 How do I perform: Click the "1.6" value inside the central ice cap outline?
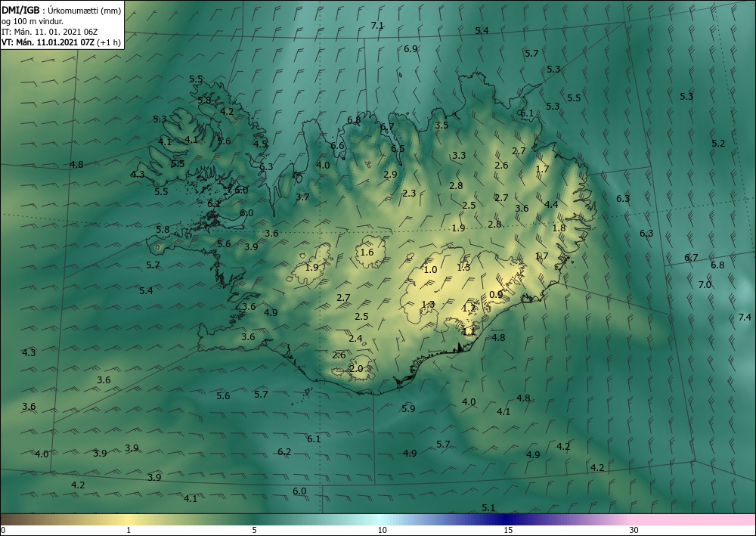click(367, 252)
